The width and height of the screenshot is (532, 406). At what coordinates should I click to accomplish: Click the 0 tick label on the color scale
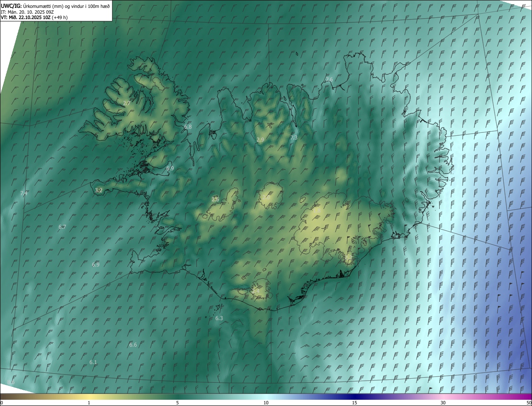2,403
